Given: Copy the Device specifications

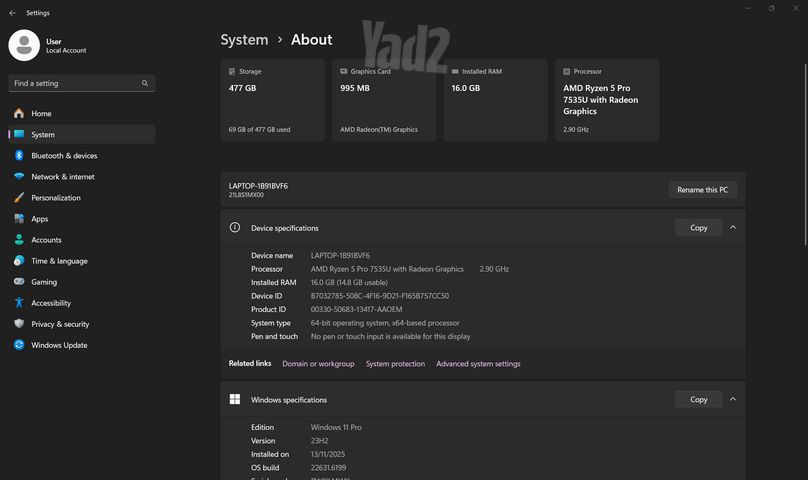Looking at the screenshot, I should tap(699, 227).
